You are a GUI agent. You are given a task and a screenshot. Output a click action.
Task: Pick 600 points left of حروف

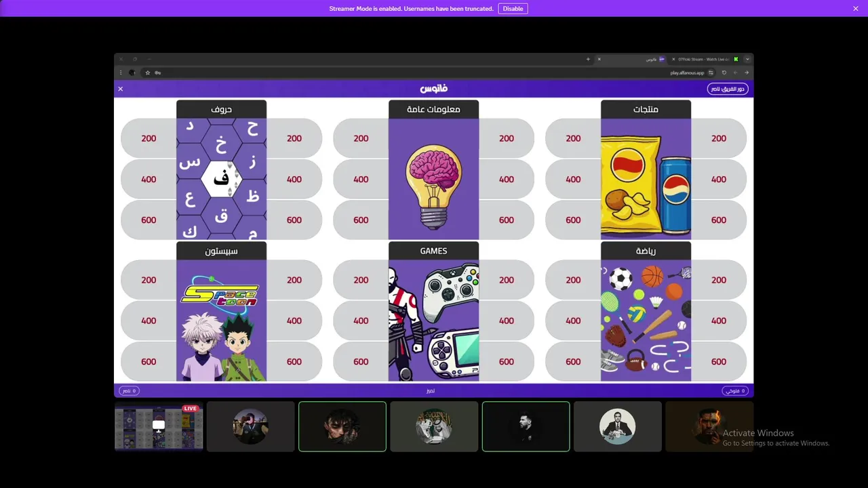click(x=149, y=220)
